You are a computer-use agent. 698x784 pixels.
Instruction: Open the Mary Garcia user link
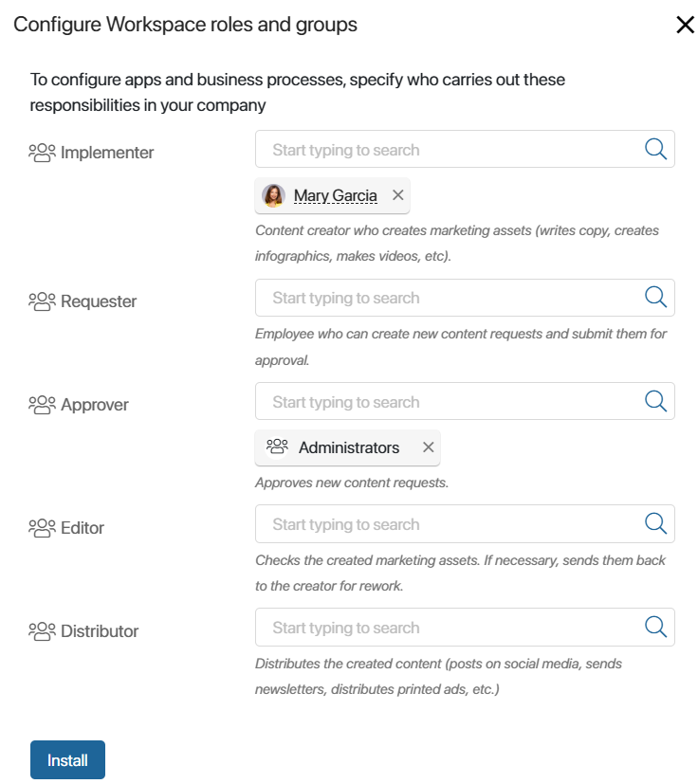[x=335, y=195]
